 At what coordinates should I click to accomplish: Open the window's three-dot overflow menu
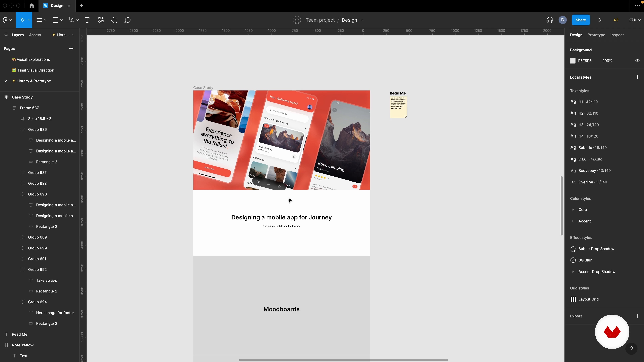coord(637,6)
